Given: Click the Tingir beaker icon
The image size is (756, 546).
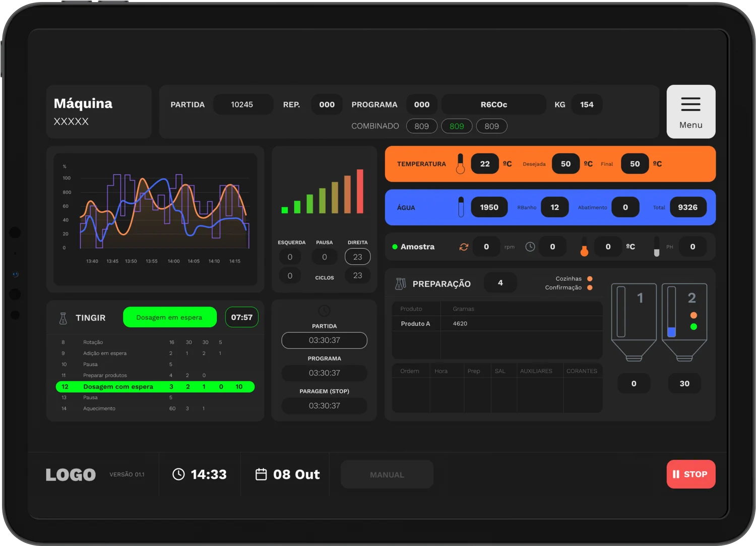Looking at the screenshot, I should [x=63, y=318].
